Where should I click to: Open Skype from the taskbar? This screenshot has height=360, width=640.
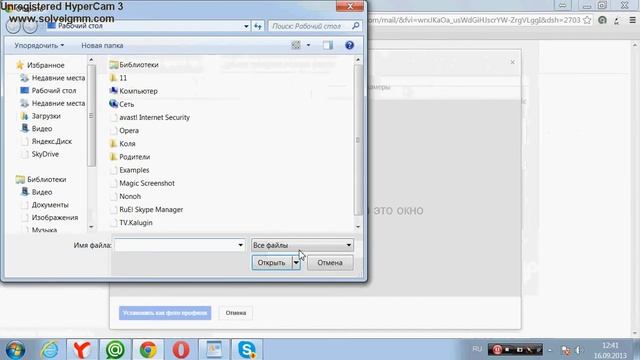click(247, 350)
